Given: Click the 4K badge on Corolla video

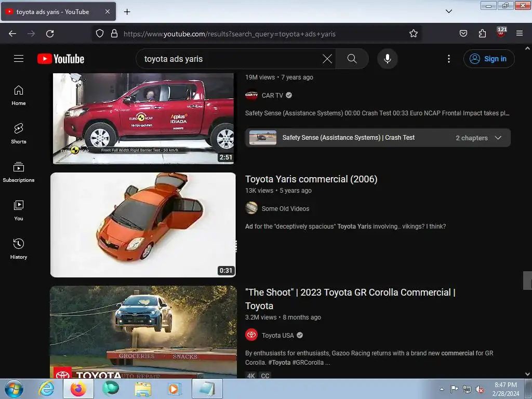Looking at the screenshot, I should point(251,376).
